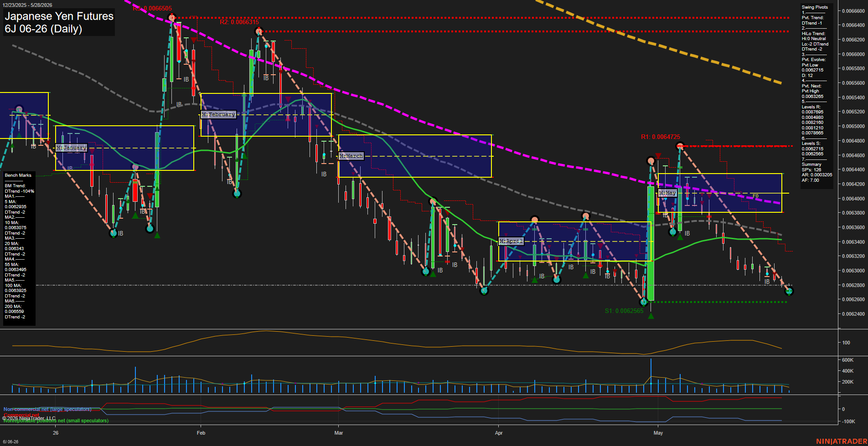
Task: Click the DTrend -104% value
Action: 20,191
